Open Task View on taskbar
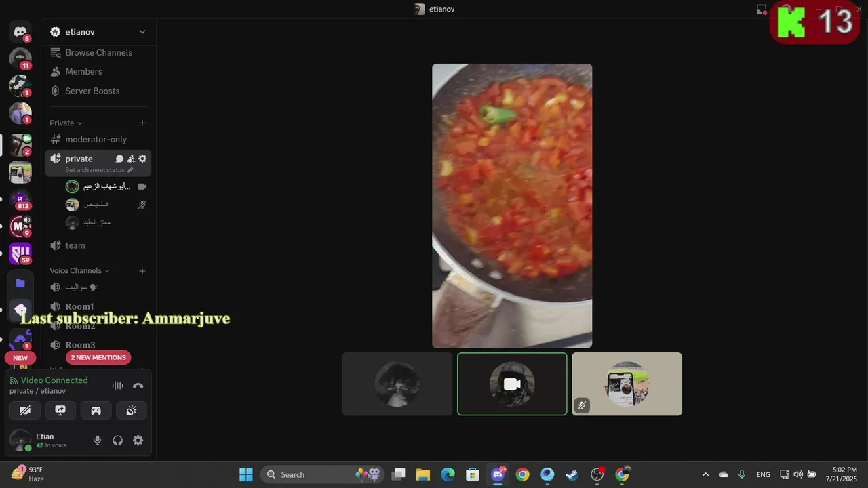This screenshot has width=868, height=488. pos(399,474)
